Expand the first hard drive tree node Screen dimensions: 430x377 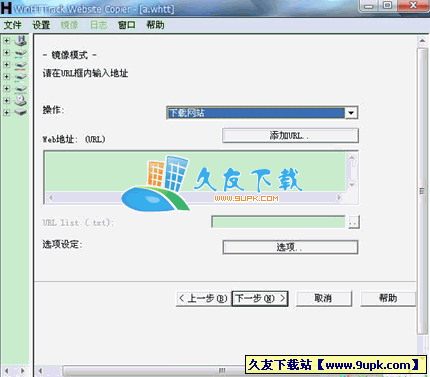tap(6, 53)
